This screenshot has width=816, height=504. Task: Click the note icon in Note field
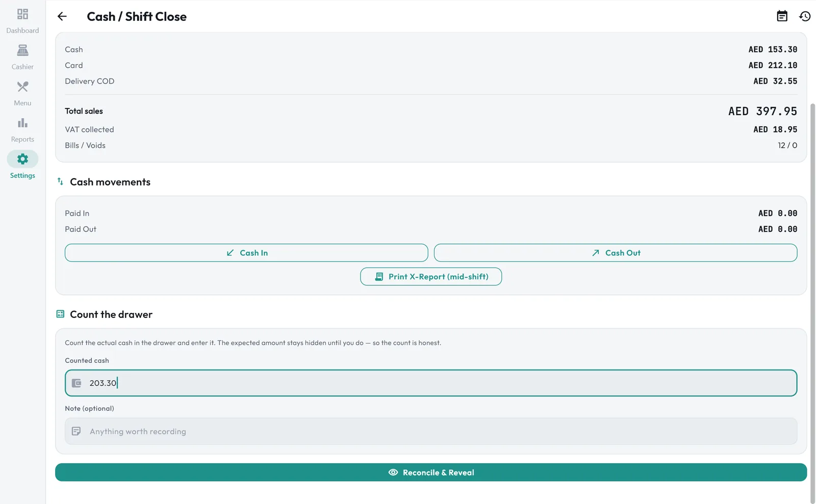pyautogui.click(x=76, y=431)
